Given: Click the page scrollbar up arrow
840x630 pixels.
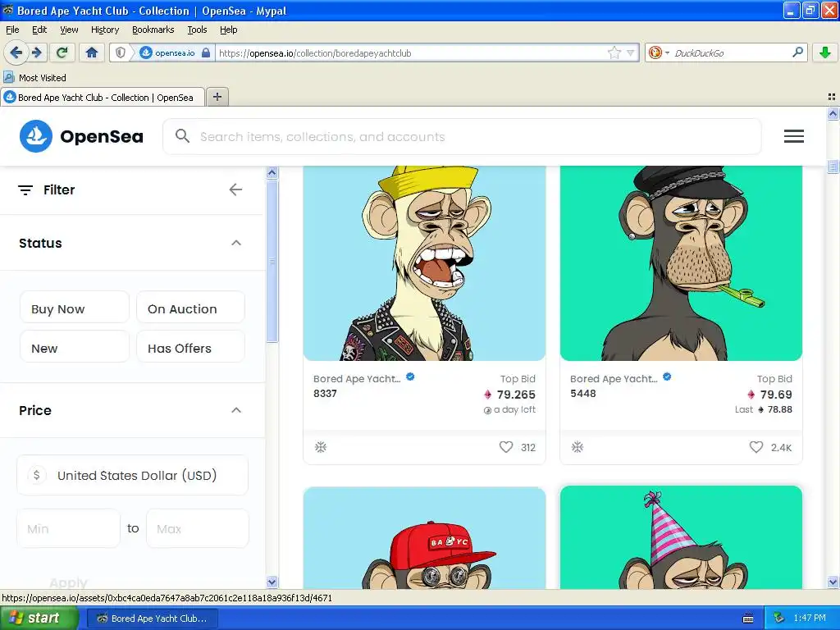Looking at the screenshot, I should (x=833, y=113).
